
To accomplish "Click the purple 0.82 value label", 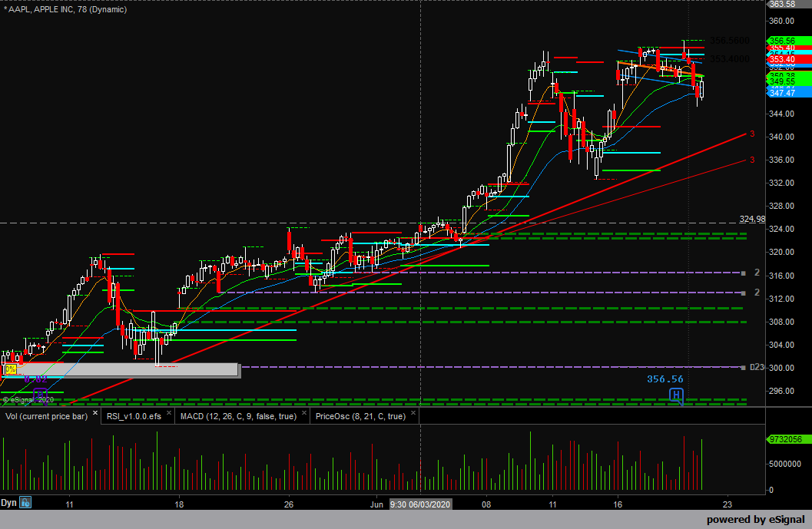I will click(x=35, y=379).
